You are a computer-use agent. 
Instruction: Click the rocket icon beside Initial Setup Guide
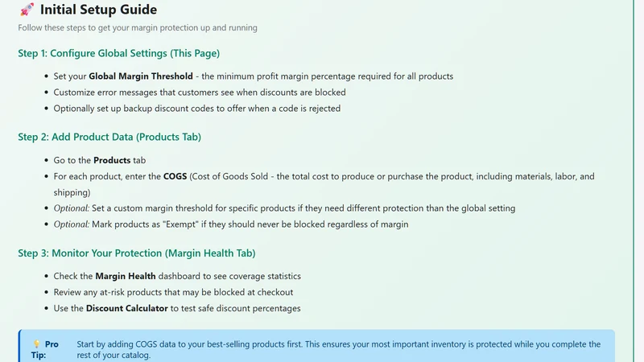click(x=27, y=10)
